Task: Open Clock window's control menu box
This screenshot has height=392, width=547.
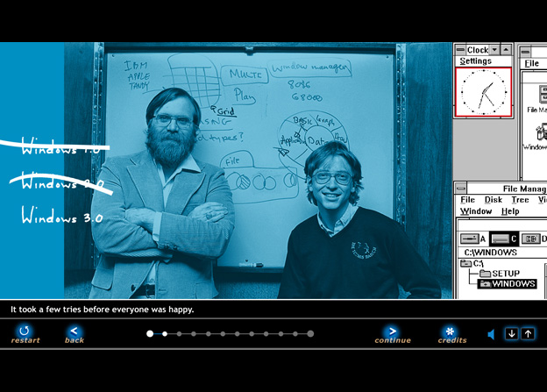Action: click(460, 50)
